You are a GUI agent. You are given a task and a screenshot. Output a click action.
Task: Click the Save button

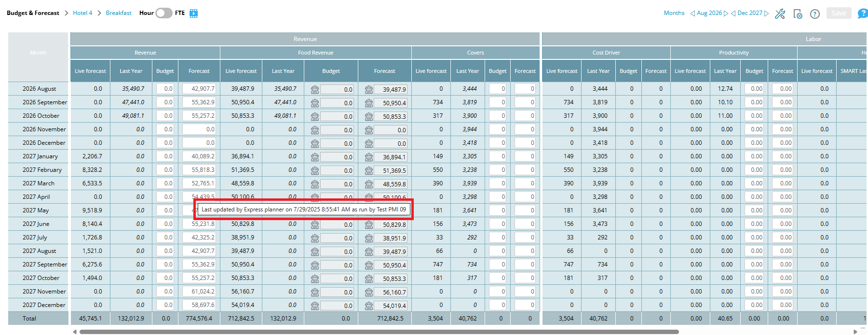coord(839,13)
